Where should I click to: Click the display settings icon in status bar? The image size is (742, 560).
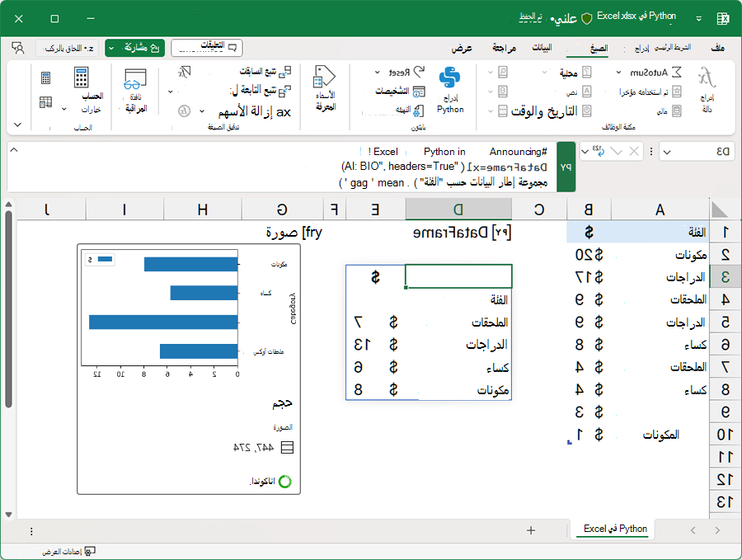89,551
